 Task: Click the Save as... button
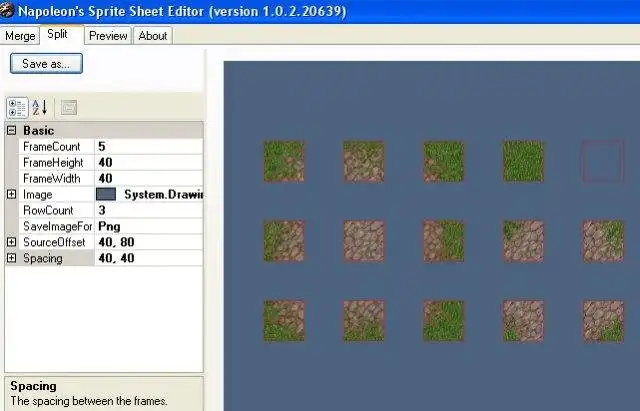point(46,64)
